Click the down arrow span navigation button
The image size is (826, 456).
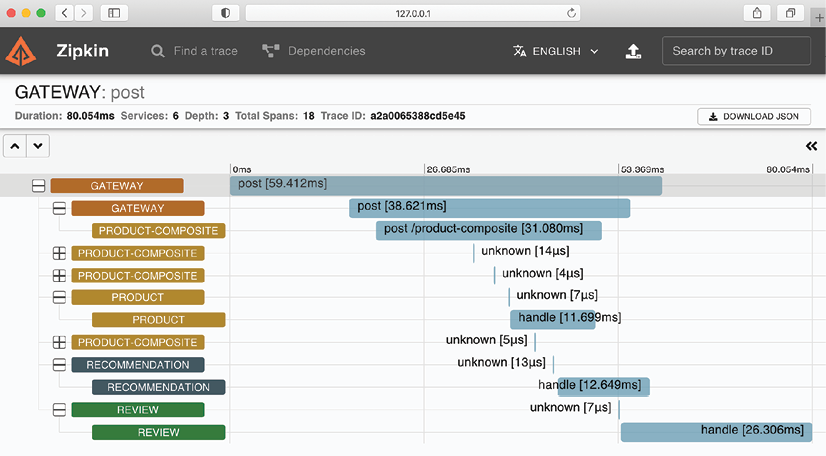38,146
